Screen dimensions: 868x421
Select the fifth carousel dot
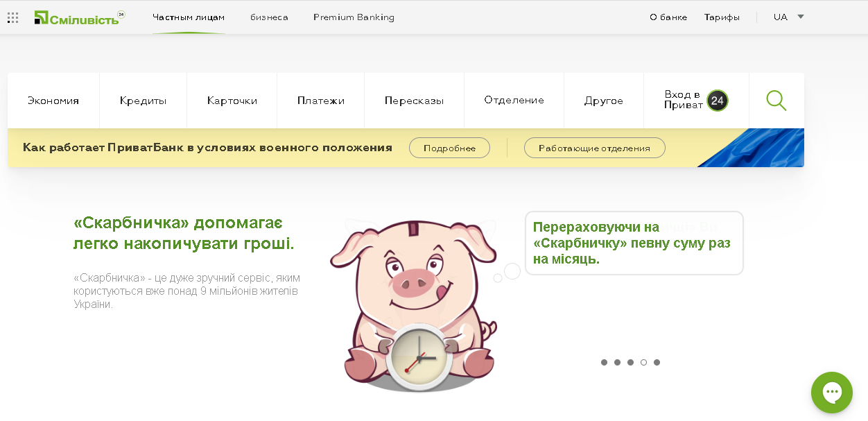click(x=657, y=362)
